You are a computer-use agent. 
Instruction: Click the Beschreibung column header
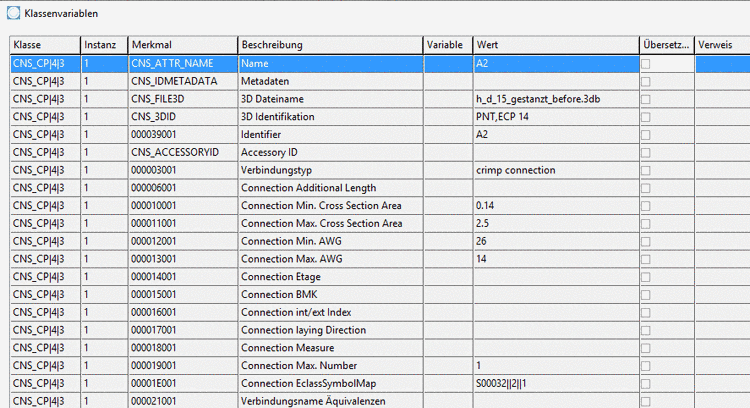tap(331, 45)
